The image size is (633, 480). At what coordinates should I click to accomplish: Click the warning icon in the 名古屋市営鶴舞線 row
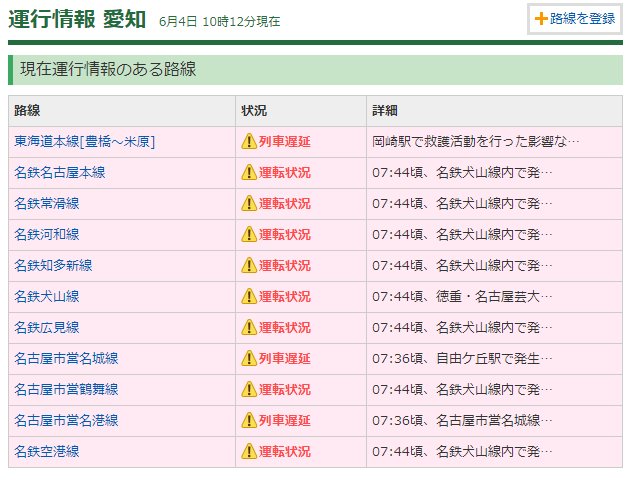pos(249,389)
